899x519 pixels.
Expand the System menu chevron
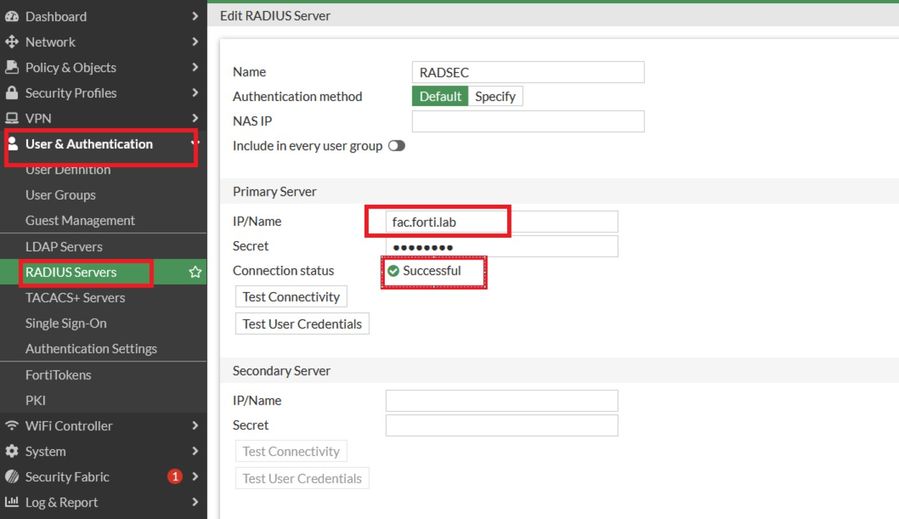pyautogui.click(x=195, y=451)
